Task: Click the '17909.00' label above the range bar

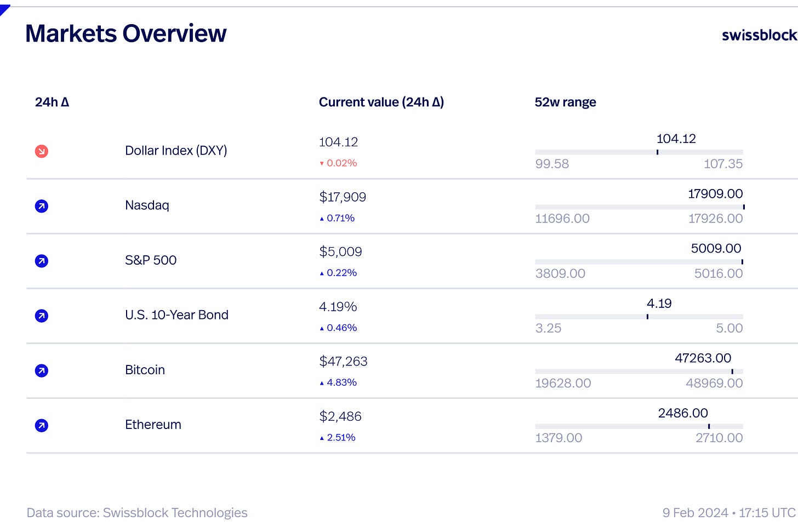Action: [715, 193]
